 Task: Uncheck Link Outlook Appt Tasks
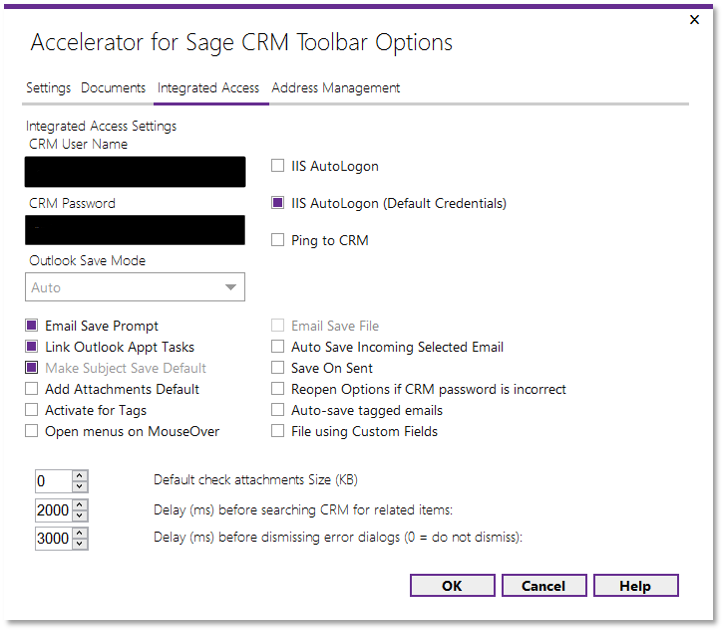pos(31,347)
